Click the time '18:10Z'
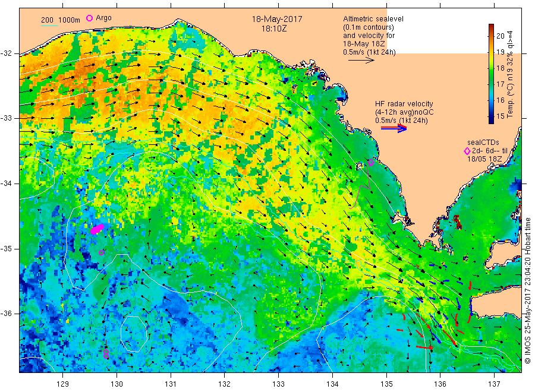Image resolution: width=535 pixels, height=392 pixels. click(x=274, y=29)
